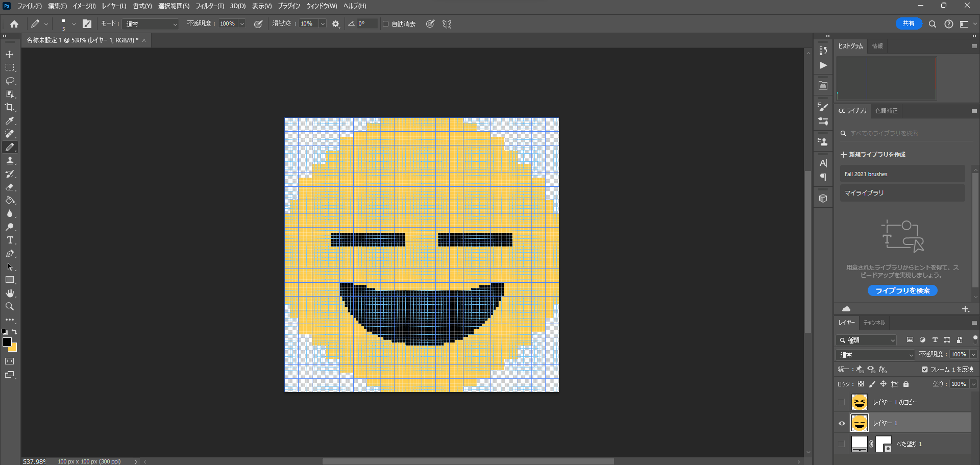980x465 pixels.
Task: Hide レイヤー 1 by clicking its eye icon
Action: pyautogui.click(x=842, y=423)
